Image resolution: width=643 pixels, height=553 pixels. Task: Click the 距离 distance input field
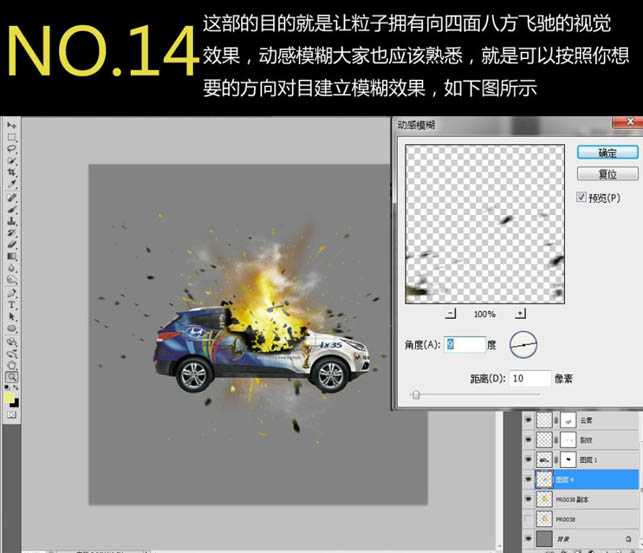click(530, 378)
